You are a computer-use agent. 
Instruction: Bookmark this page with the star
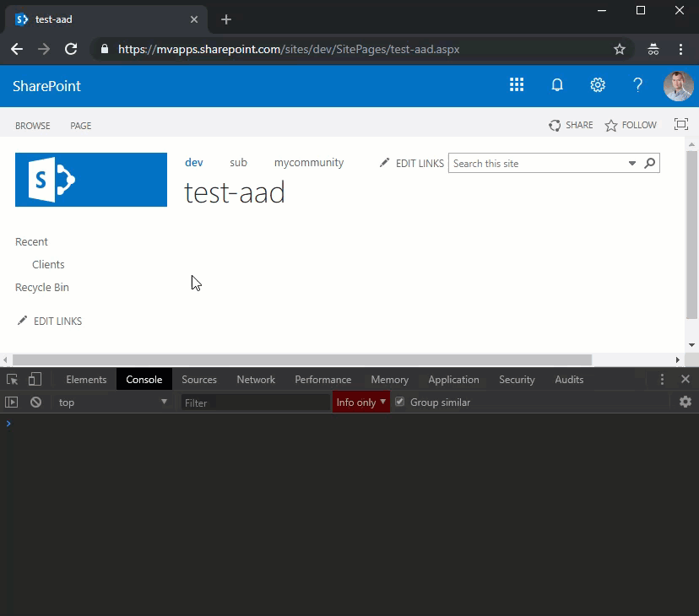tap(620, 49)
